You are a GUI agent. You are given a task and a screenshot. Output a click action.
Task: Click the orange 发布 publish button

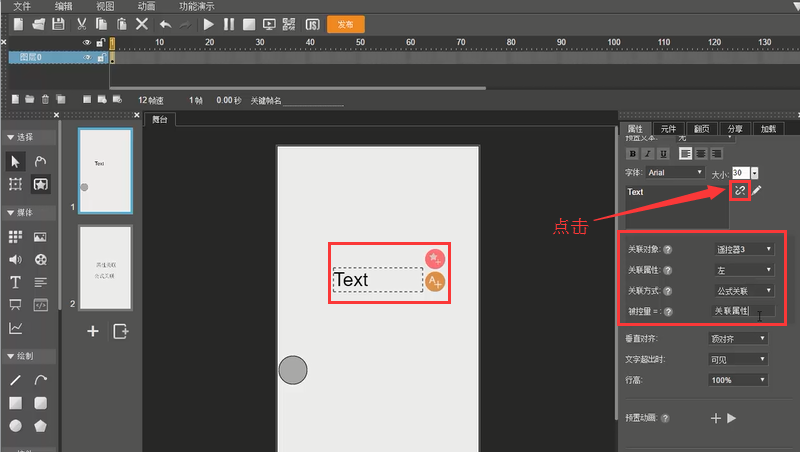point(345,24)
